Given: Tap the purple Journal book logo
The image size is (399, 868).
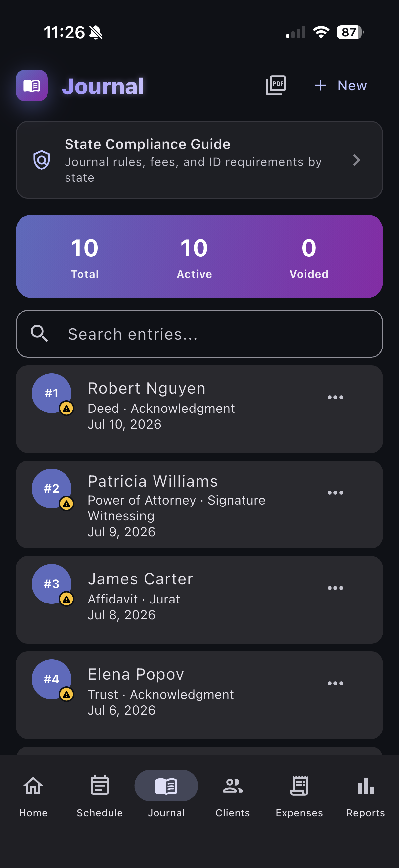Looking at the screenshot, I should pos(32,85).
